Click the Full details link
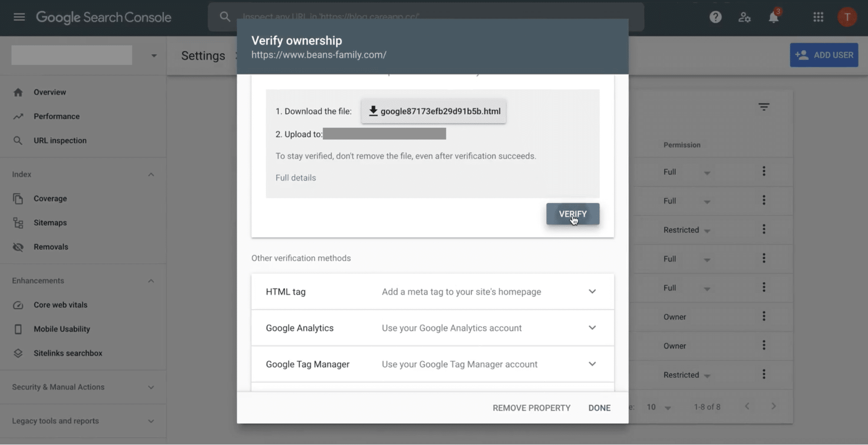868x445 pixels. pos(296,178)
